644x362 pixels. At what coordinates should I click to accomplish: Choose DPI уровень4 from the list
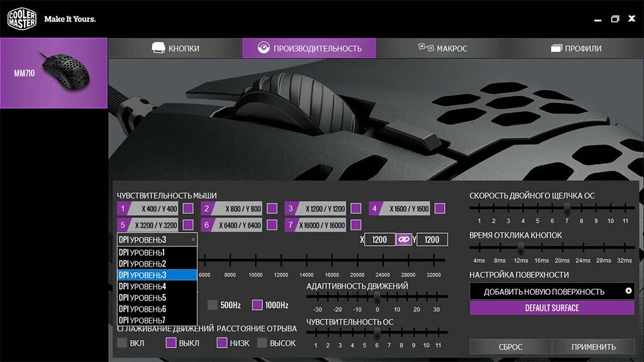(157, 287)
